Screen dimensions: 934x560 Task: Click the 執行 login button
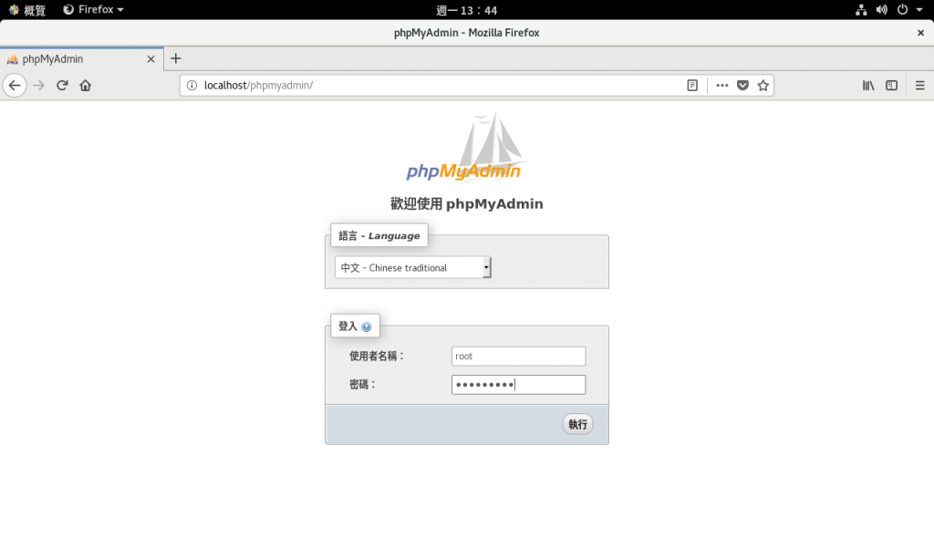[x=577, y=424]
